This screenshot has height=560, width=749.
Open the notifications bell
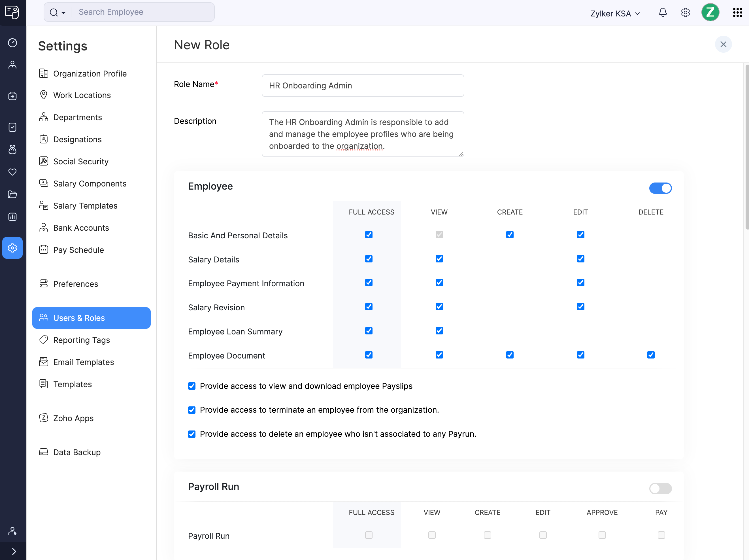point(663,13)
